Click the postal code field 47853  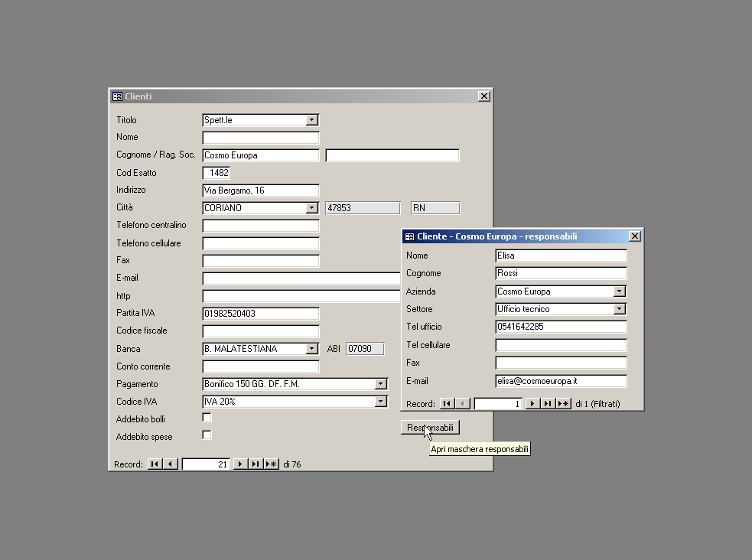tap(363, 207)
